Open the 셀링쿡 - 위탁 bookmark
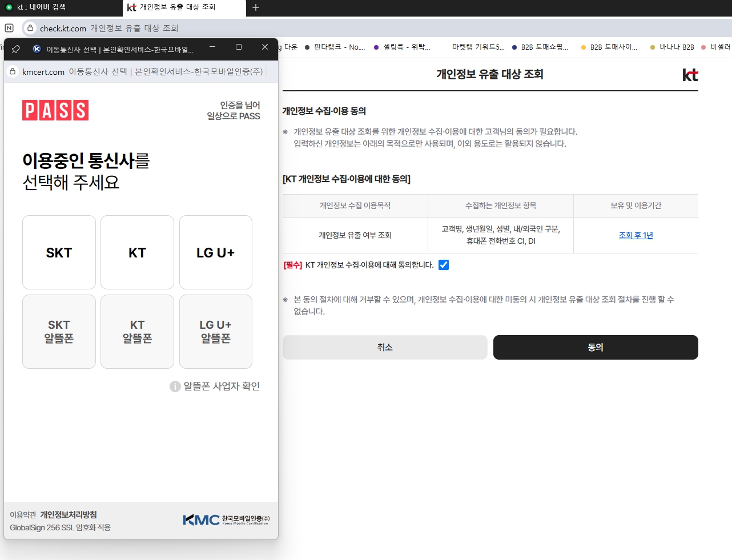Image resolution: width=732 pixels, height=560 pixels. pos(402,47)
